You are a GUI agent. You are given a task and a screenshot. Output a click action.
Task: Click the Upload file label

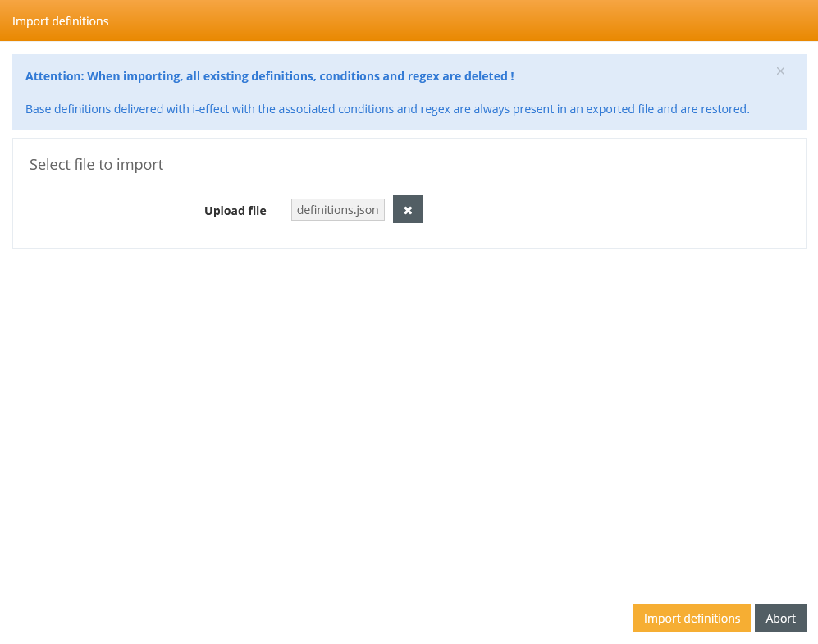[235, 211]
